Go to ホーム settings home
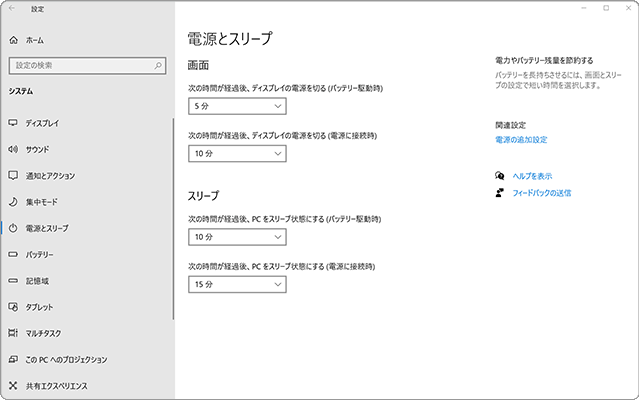Screen dimensions: 640x400 (x=35, y=40)
